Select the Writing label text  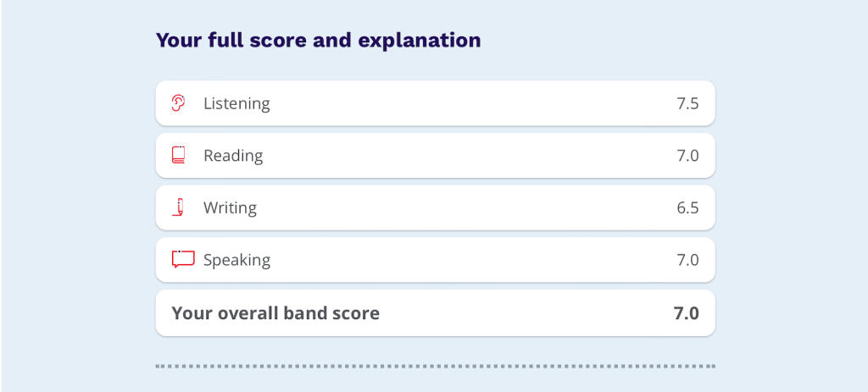[x=230, y=207]
